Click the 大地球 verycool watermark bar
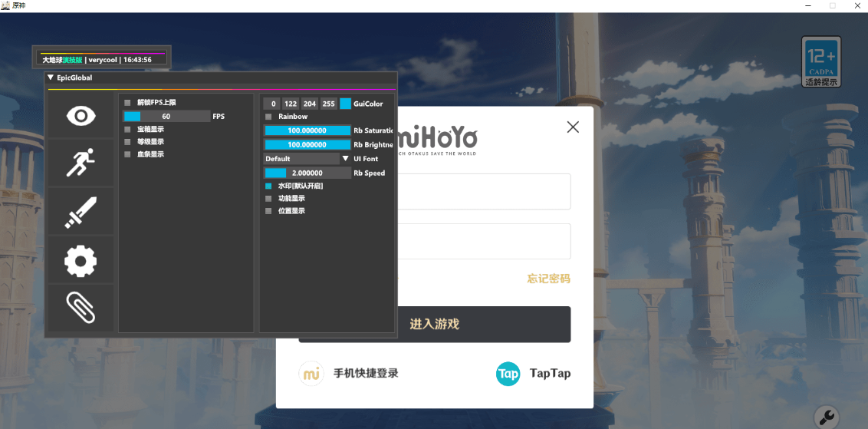The height and width of the screenshot is (429, 868). coord(102,58)
